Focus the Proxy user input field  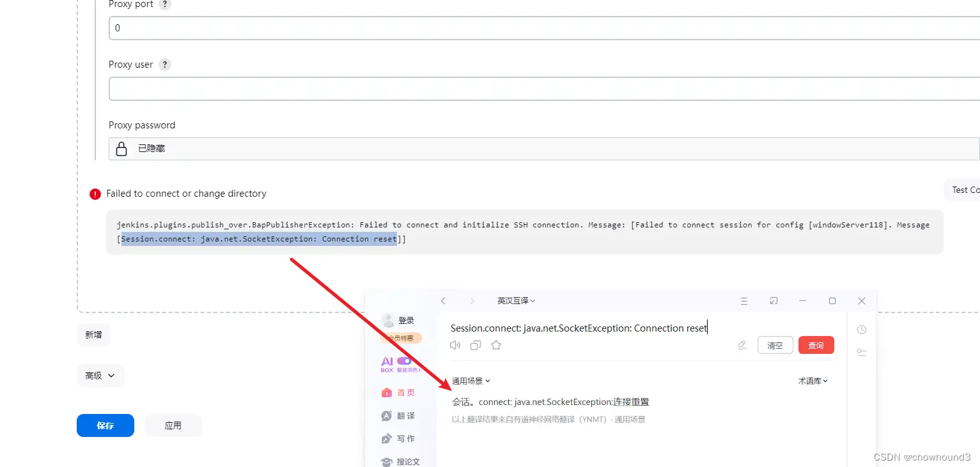[544, 89]
